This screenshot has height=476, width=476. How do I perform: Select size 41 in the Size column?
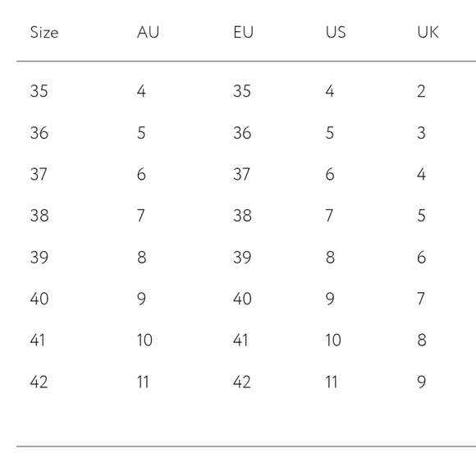(x=37, y=340)
